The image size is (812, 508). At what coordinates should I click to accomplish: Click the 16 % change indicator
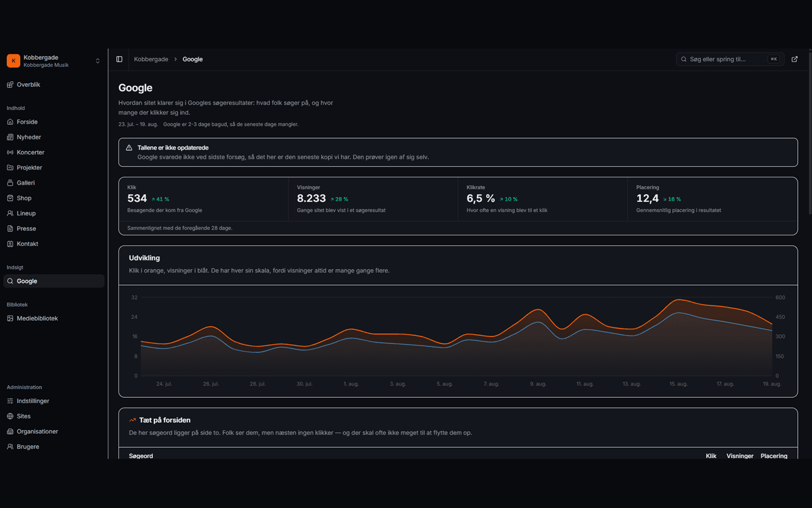(x=672, y=199)
